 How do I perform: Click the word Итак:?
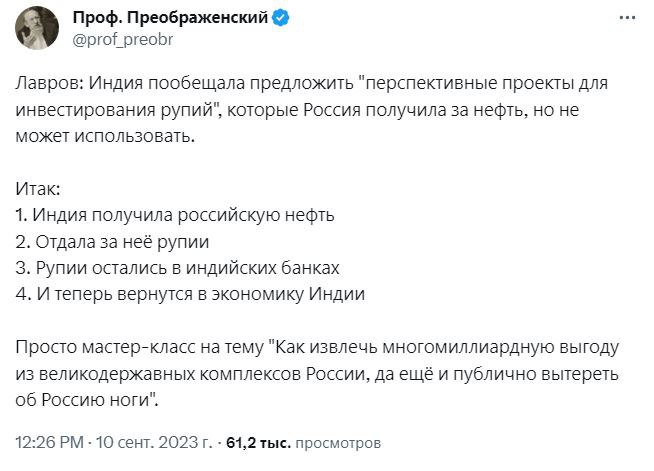[38, 189]
